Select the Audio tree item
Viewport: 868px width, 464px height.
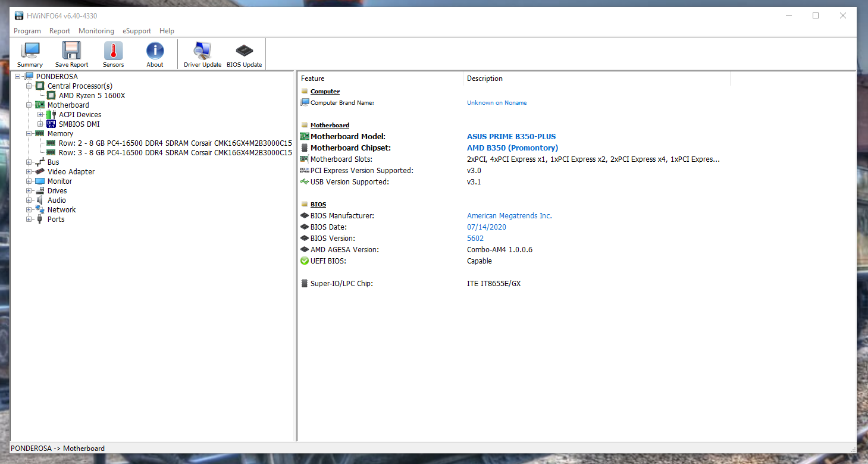pos(57,200)
